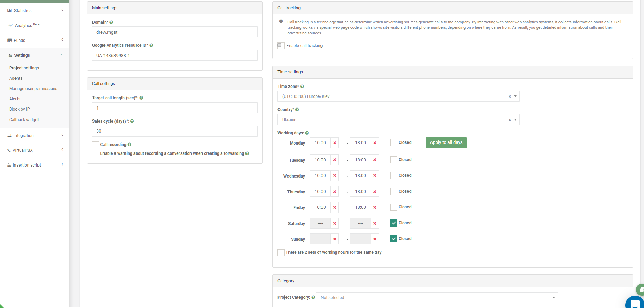The height and width of the screenshot is (308, 644).
Task: Open Project settings submenu item
Action: pyautogui.click(x=24, y=68)
